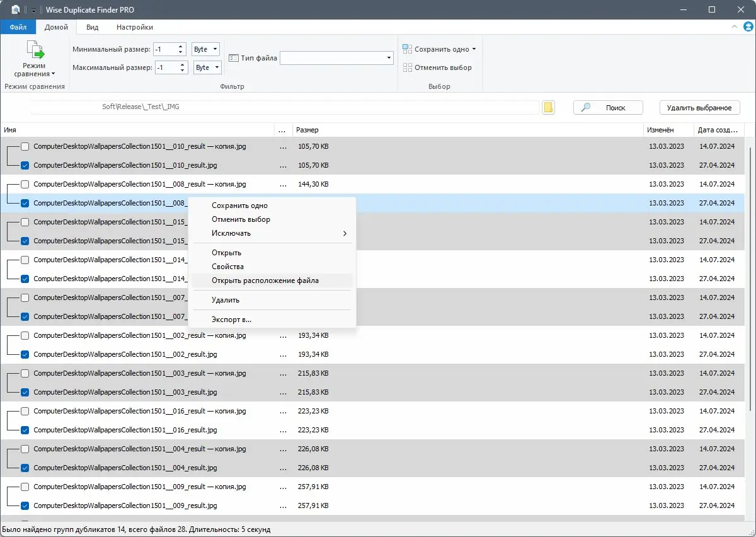Check the 003_result — копия.jpg checkbox
Screen dimensions: 756x537
click(x=25, y=373)
